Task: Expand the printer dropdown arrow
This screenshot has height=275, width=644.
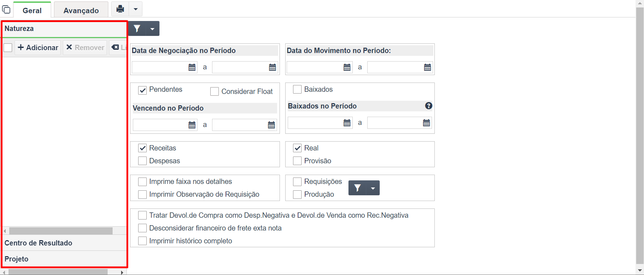Action: [x=136, y=9]
